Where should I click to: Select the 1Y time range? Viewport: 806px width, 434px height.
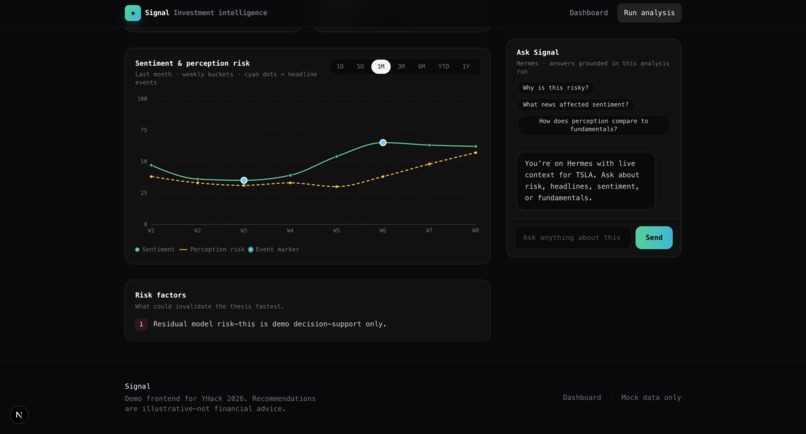(x=466, y=67)
